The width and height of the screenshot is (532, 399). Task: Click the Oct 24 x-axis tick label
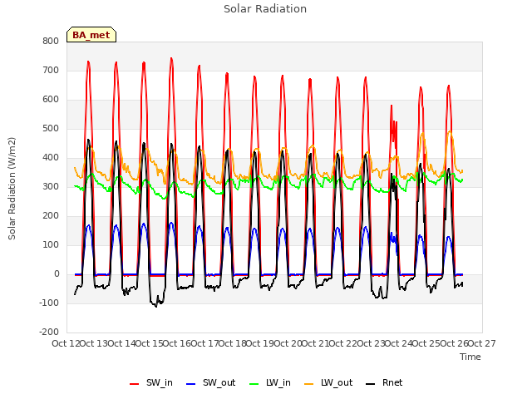click(x=399, y=343)
